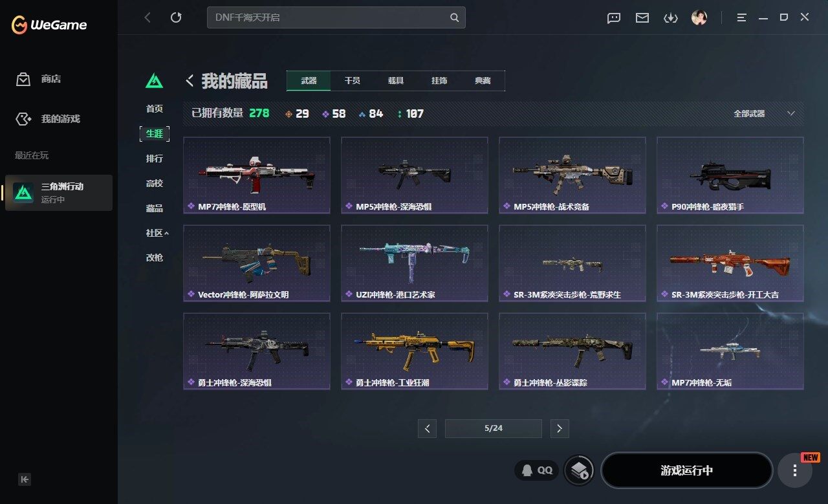Switch to the 干员 tab

coord(352,81)
